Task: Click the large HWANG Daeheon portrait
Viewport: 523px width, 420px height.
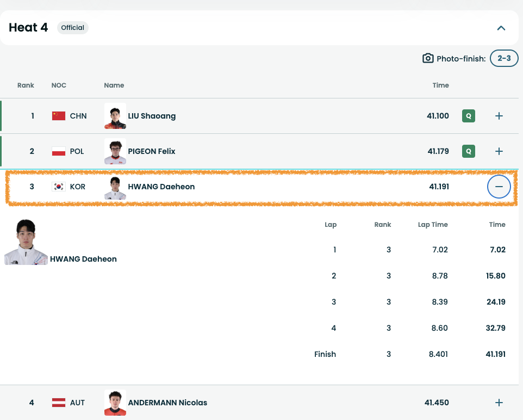Action: 26,243
